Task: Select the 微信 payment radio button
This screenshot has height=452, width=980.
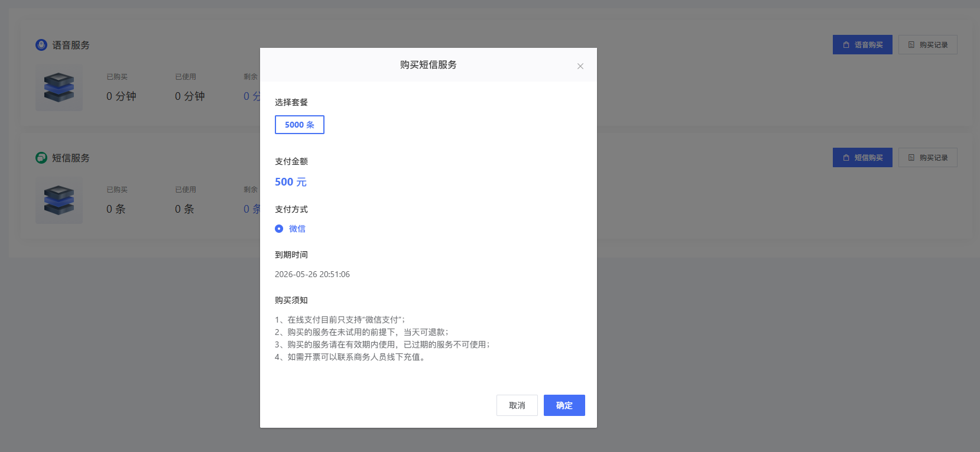Action: click(279, 229)
